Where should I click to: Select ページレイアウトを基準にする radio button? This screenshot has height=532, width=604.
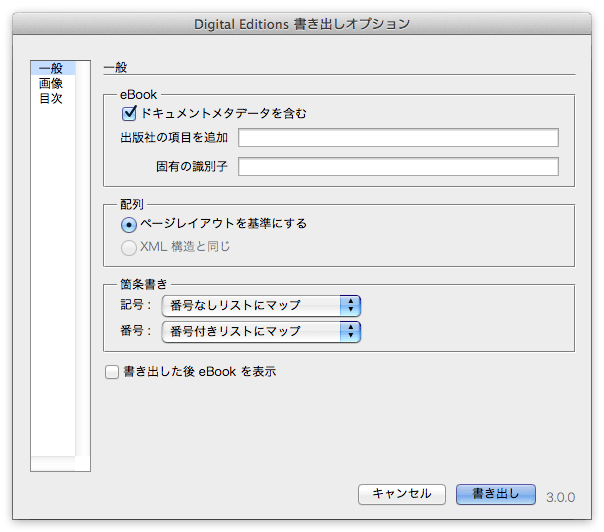(129, 225)
